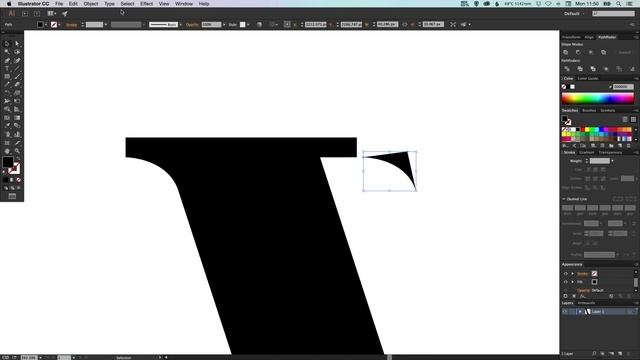Select the Zoom tool
The width and height of the screenshot is (640, 360).
coord(17,151)
